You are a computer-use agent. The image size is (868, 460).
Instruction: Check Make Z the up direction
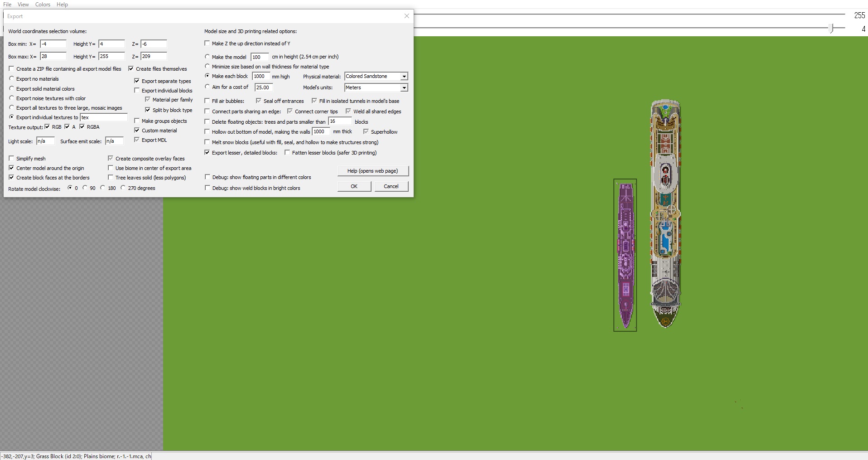pyautogui.click(x=207, y=44)
